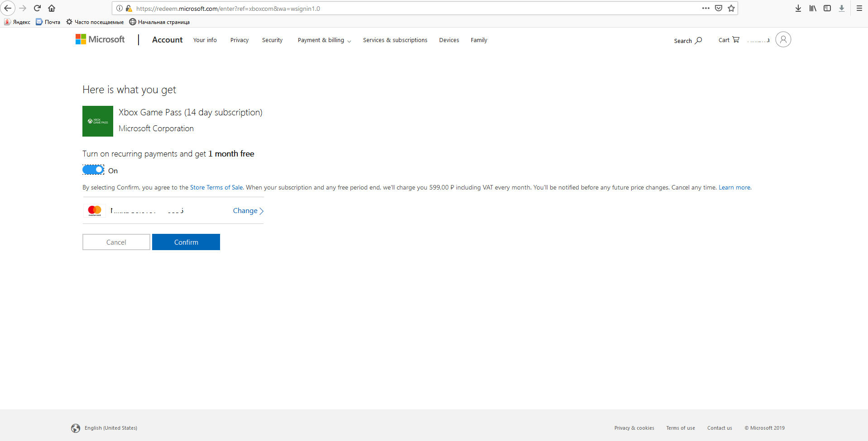The image size is (868, 441).
Task: Open the Privacy tab
Action: point(240,40)
